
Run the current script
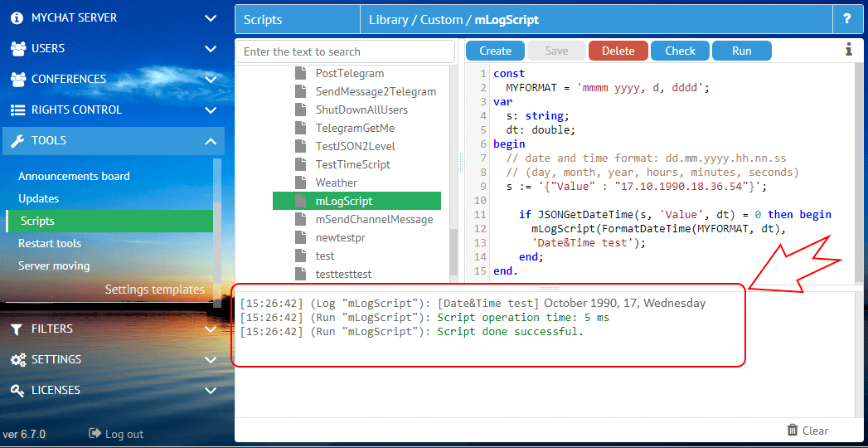tap(741, 51)
